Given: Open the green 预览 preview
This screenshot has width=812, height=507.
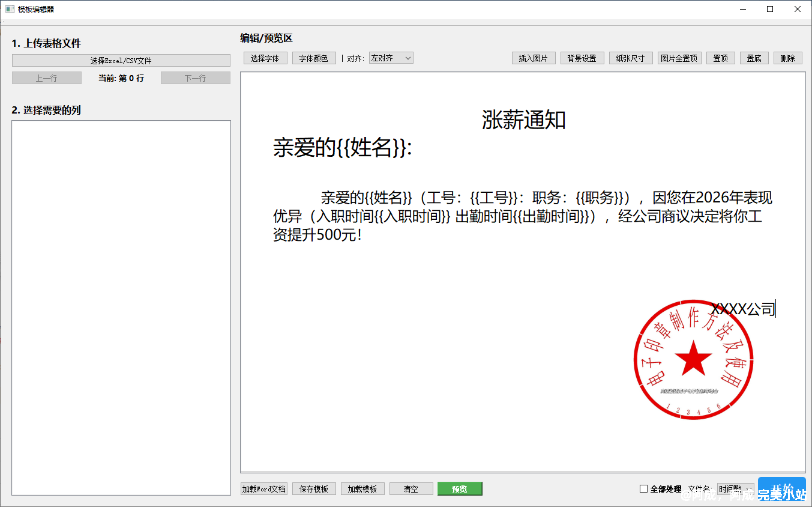Looking at the screenshot, I should click(460, 488).
